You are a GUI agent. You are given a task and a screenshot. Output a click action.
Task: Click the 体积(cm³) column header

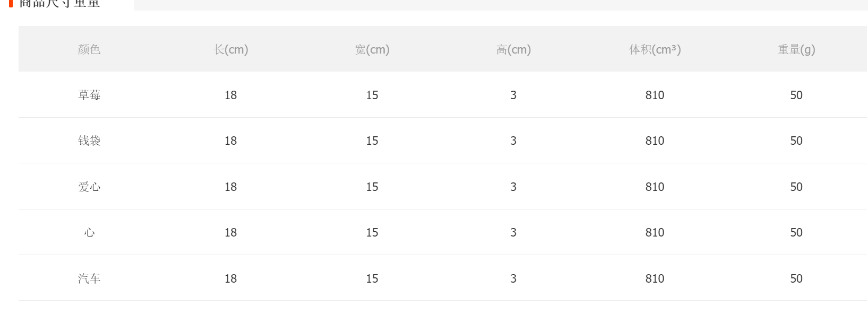[x=655, y=49]
